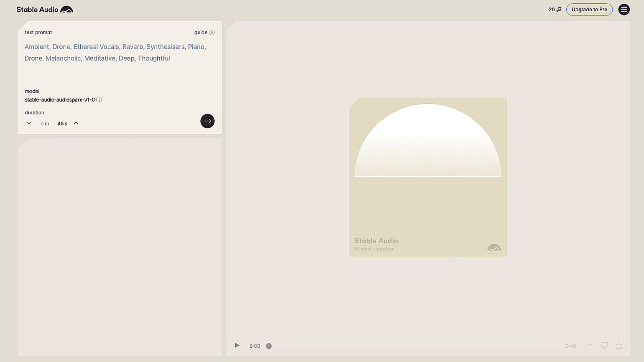The width and height of the screenshot is (644, 362).
Task: Give thumbs down feedback
Action: click(605, 345)
